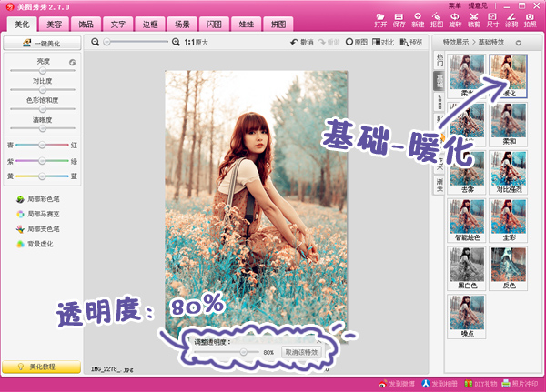Click 取消该特效 cancel effect button

(301, 352)
